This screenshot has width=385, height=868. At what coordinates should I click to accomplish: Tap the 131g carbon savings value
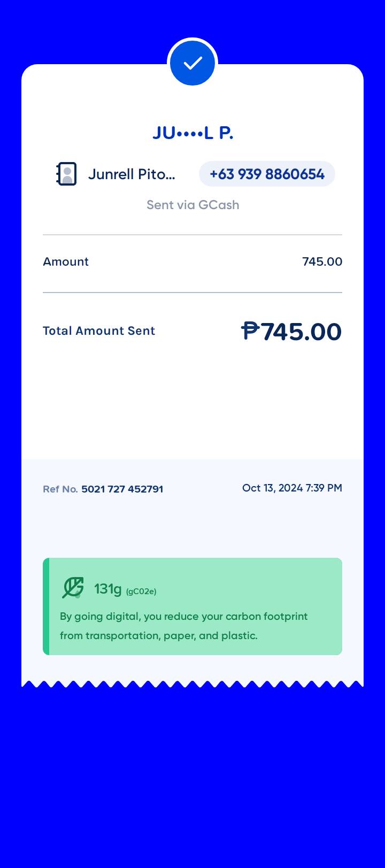(108, 589)
